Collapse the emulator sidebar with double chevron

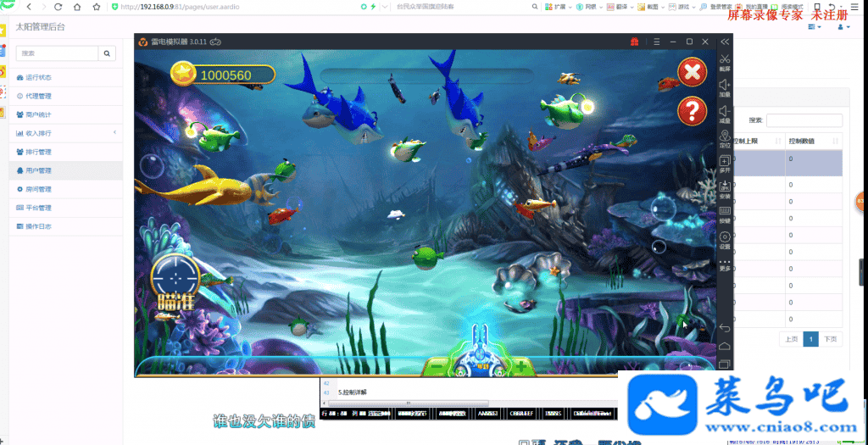point(725,42)
